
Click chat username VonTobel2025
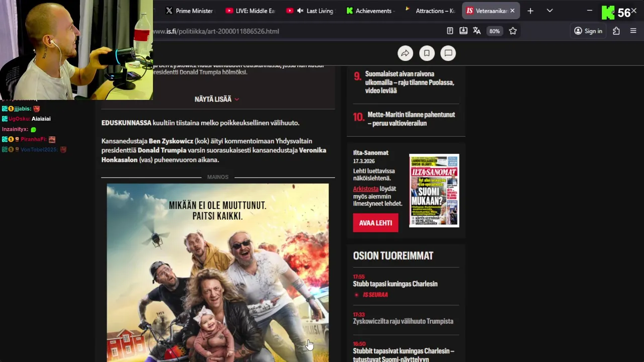(39, 149)
